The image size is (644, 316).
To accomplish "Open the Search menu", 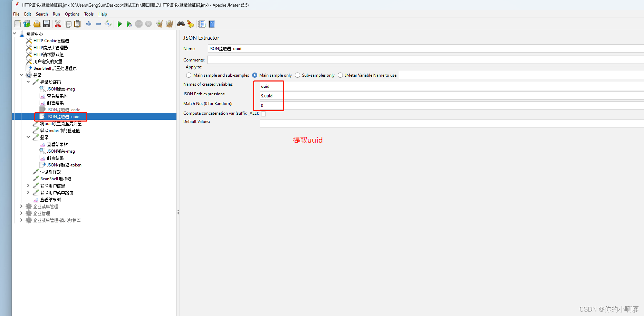I will [x=42, y=14].
